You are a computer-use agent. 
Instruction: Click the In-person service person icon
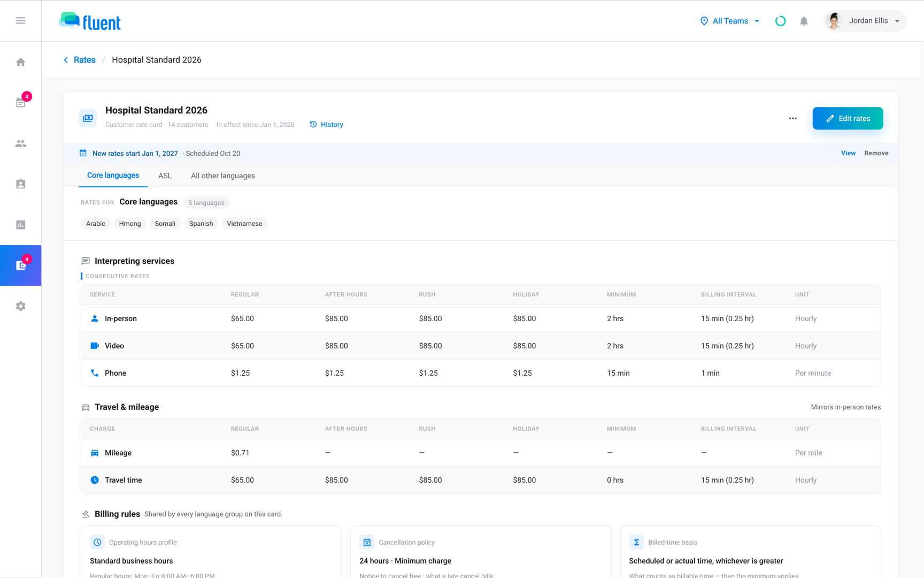click(95, 318)
